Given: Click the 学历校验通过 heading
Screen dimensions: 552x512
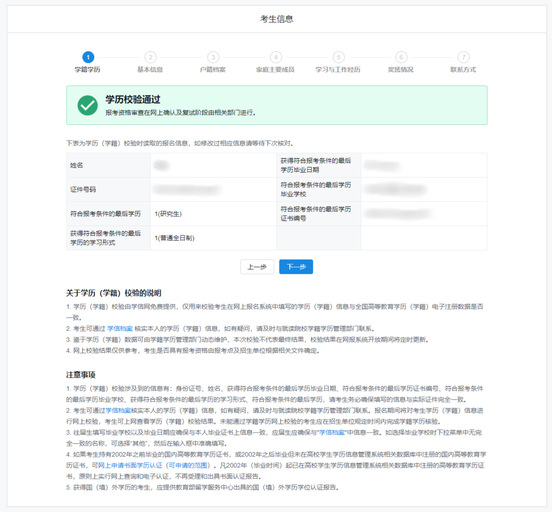Looking at the screenshot, I should (x=133, y=99).
